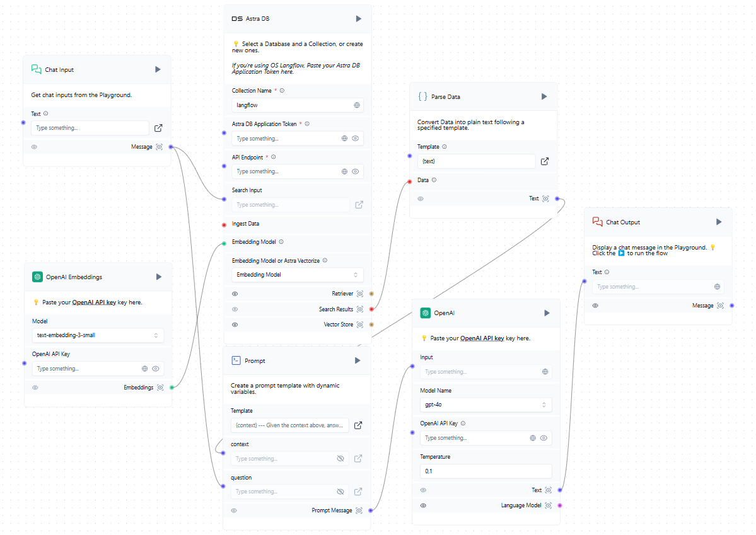Click Chat Input Text field
756x535 pixels.
90,128
